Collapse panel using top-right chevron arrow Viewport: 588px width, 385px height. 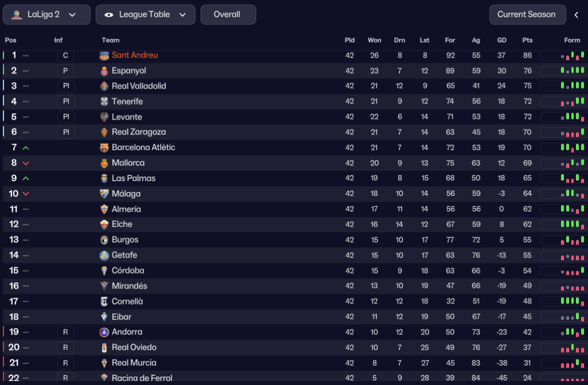[576, 15]
